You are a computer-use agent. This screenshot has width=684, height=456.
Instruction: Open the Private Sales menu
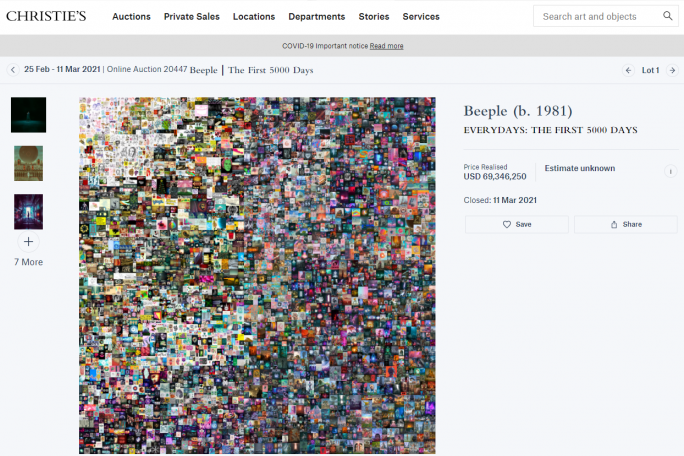192,17
